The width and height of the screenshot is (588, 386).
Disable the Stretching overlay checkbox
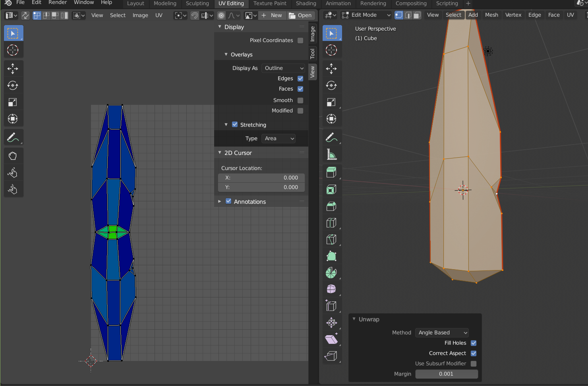click(x=235, y=125)
